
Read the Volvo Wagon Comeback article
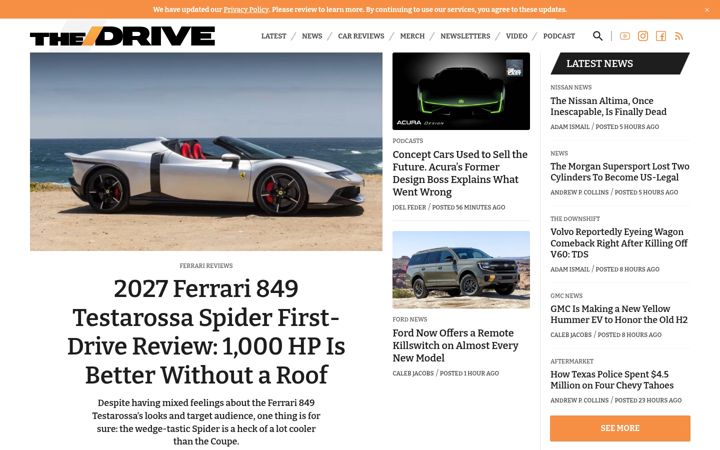click(x=619, y=243)
